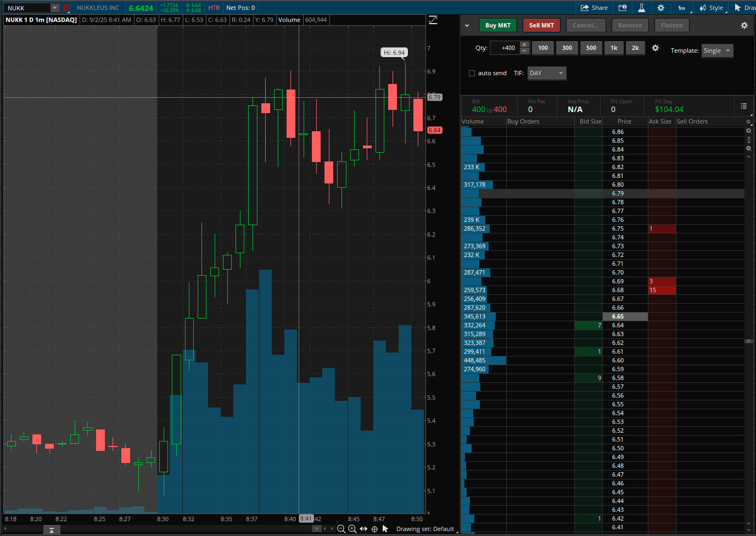Screen dimensions: 756x536
Task: Set quantity preset to 1k
Action: (x=614, y=48)
